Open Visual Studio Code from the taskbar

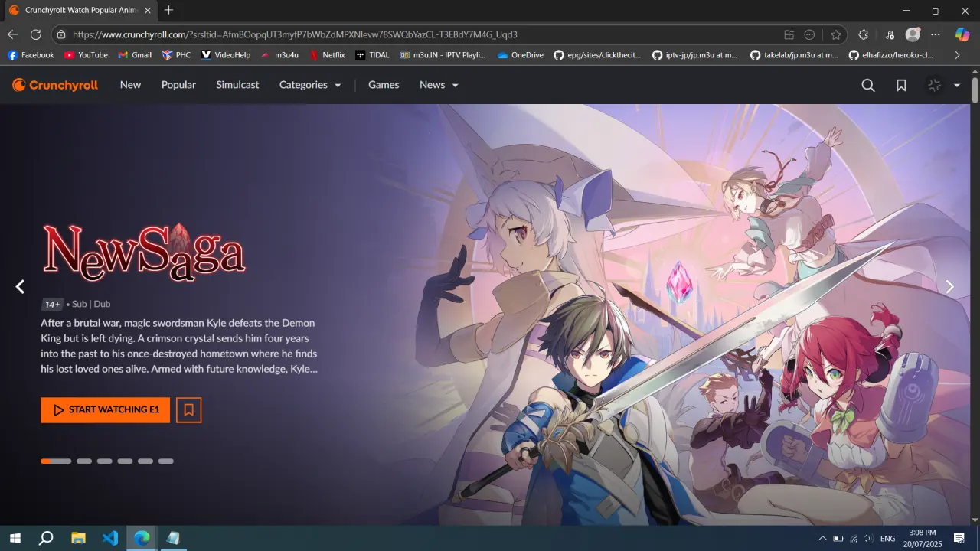[x=110, y=538]
